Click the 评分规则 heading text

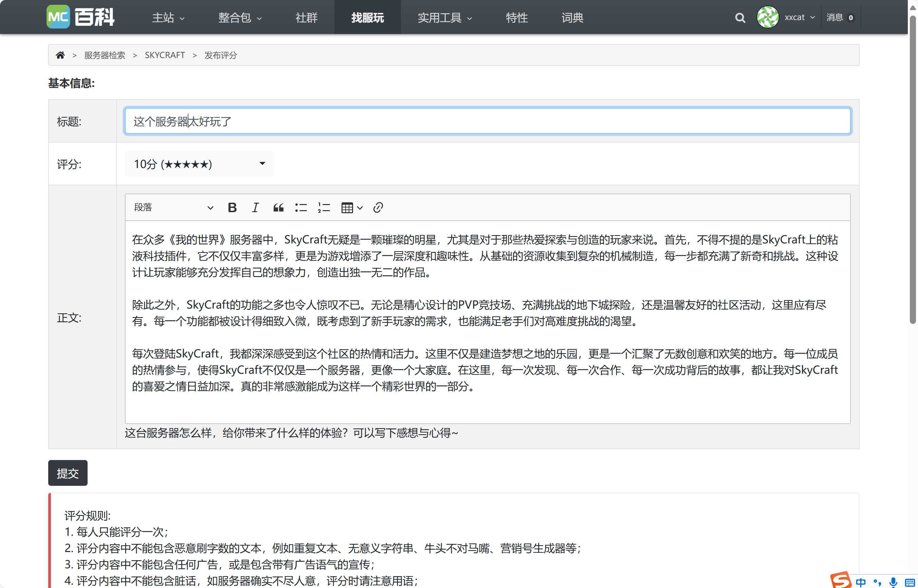(87, 516)
